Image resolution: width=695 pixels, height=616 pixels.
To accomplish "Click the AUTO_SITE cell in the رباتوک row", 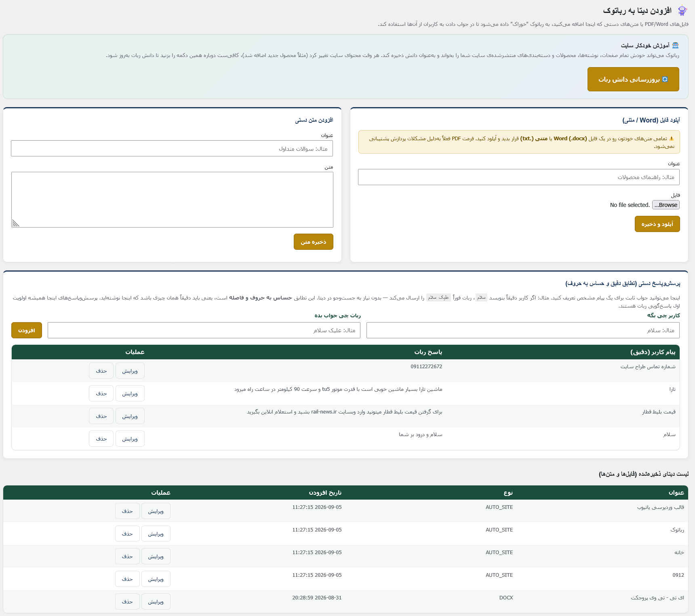I will click(x=499, y=530).
